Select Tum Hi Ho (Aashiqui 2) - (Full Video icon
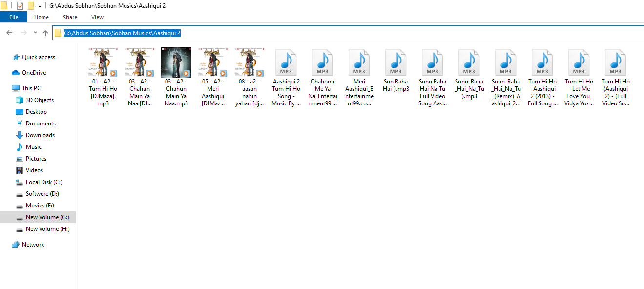The height and width of the screenshot is (289, 644). click(616, 62)
